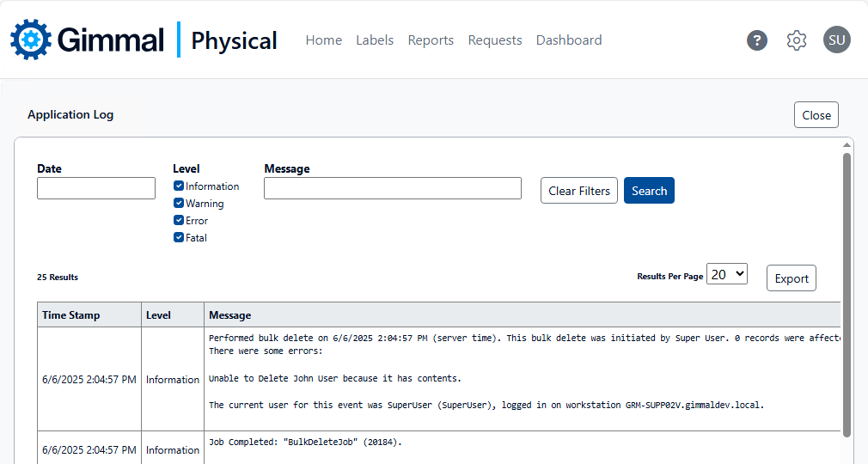Screen dimensions: 868x464
Task: Select timestamp cell of BulkDeleteJob row
Action: click(89, 449)
